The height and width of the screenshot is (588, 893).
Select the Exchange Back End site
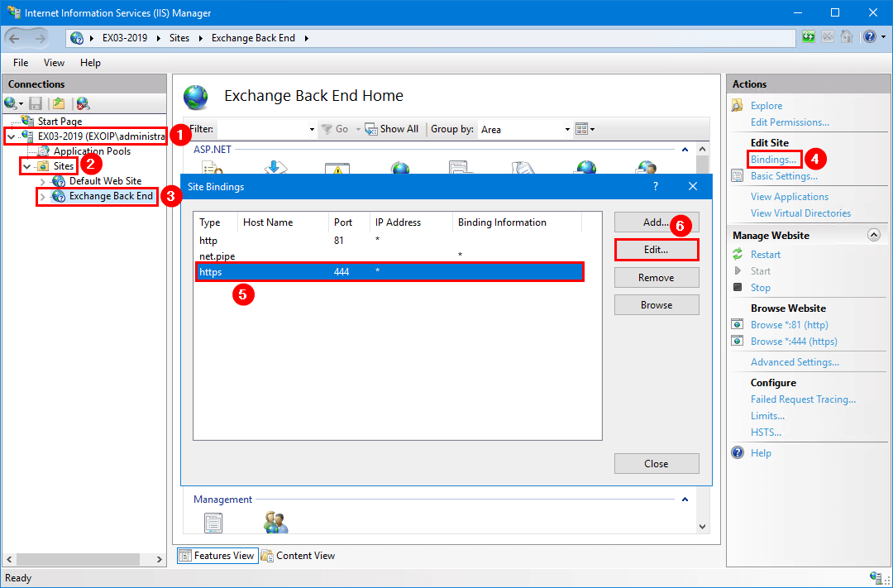(x=111, y=196)
